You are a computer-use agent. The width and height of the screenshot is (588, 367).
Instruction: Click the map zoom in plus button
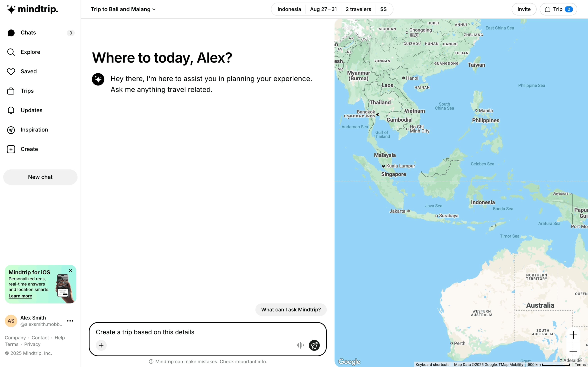[x=573, y=335]
